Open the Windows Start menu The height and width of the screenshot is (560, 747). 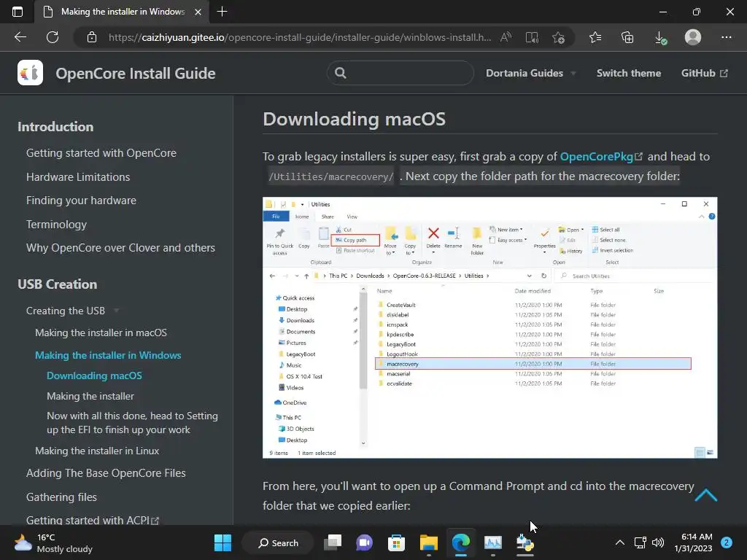click(x=222, y=542)
